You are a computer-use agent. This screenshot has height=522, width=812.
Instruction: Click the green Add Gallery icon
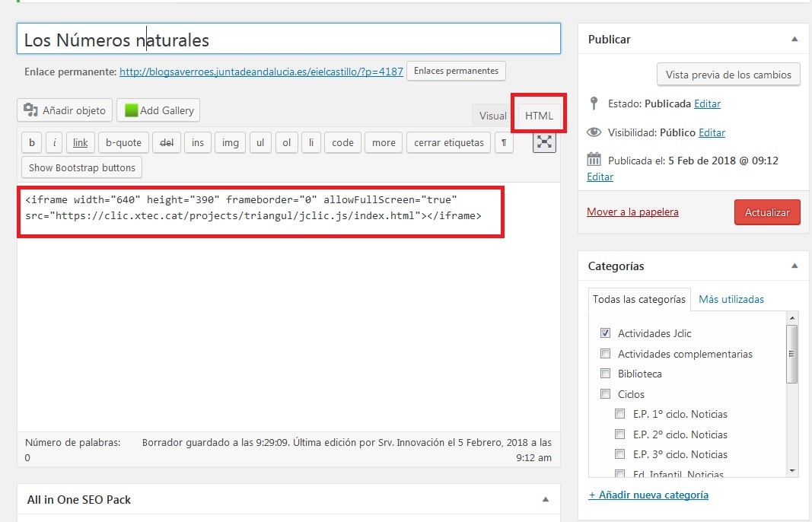click(x=132, y=110)
